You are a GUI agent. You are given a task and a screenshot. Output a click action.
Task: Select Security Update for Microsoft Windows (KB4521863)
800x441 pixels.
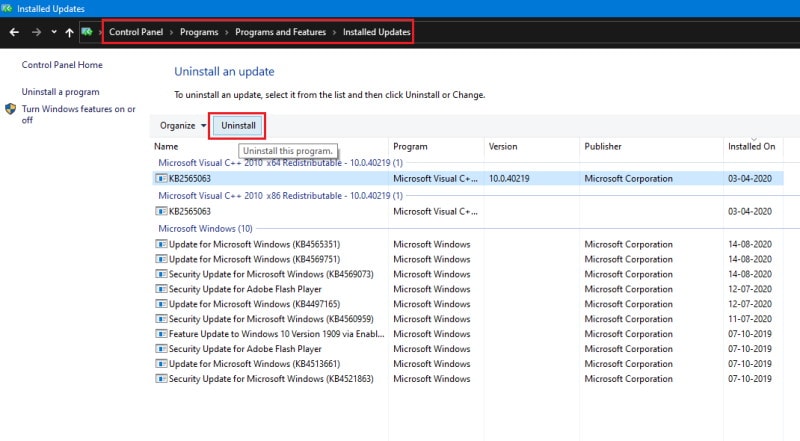tap(271, 379)
